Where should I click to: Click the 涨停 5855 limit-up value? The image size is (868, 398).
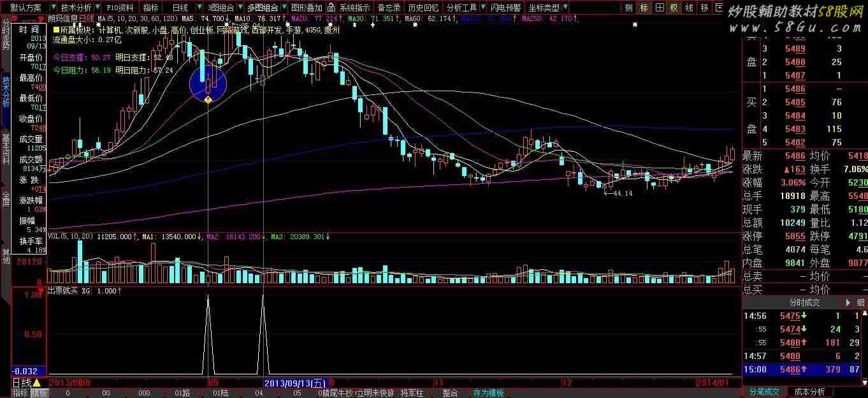tap(795, 236)
